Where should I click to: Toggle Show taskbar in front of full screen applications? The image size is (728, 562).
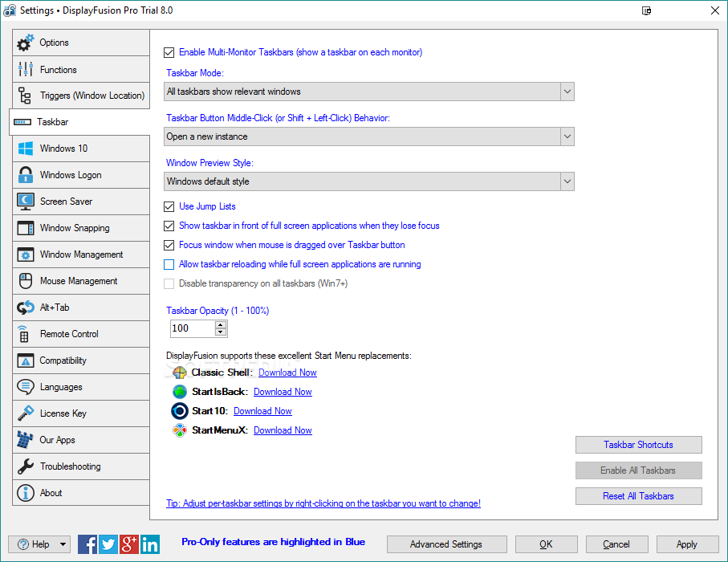(x=169, y=226)
